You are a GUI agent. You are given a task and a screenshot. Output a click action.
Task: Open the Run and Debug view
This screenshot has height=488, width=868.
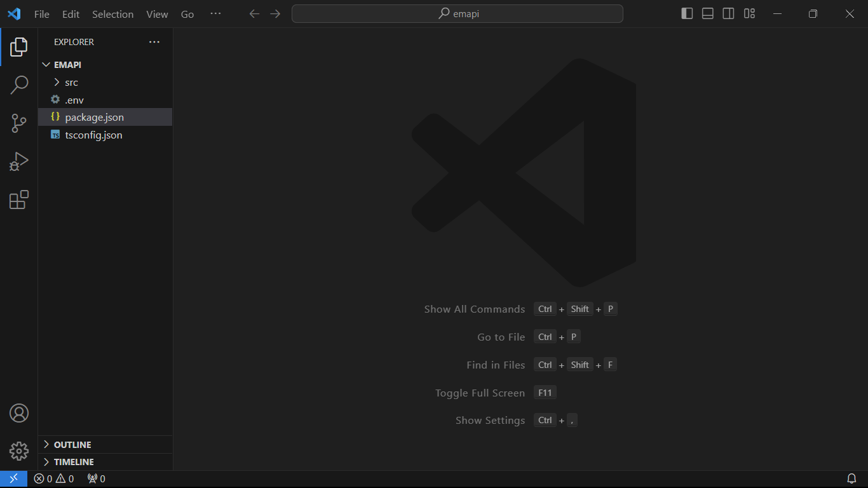pyautogui.click(x=19, y=161)
